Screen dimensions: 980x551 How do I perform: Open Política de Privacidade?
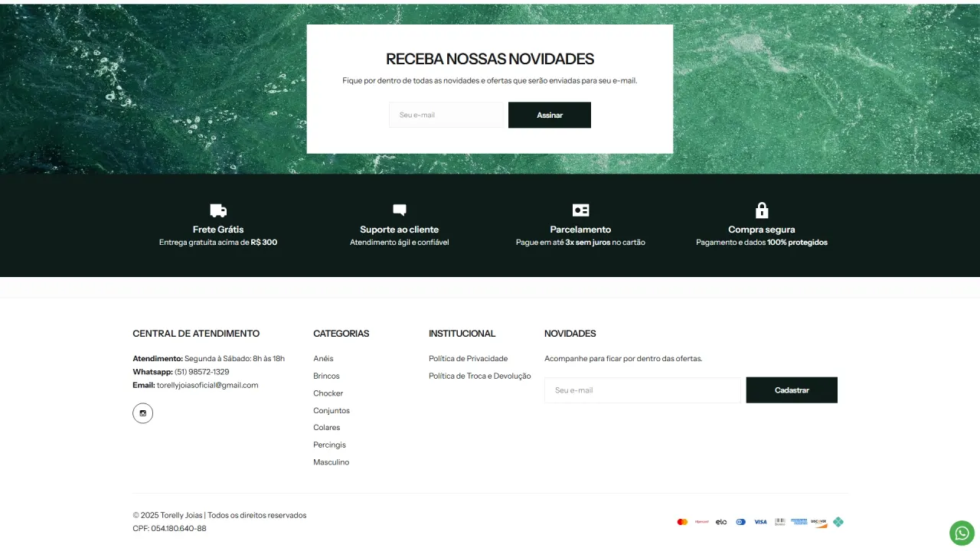(x=469, y=358)
